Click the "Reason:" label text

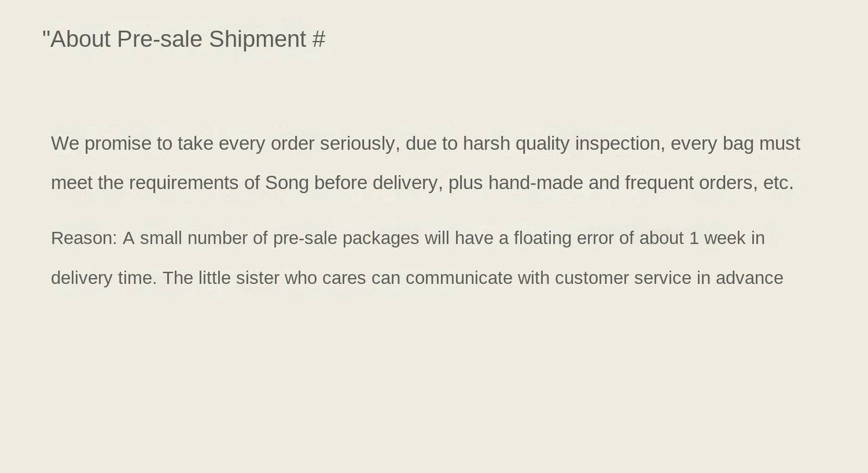point(84,238)
